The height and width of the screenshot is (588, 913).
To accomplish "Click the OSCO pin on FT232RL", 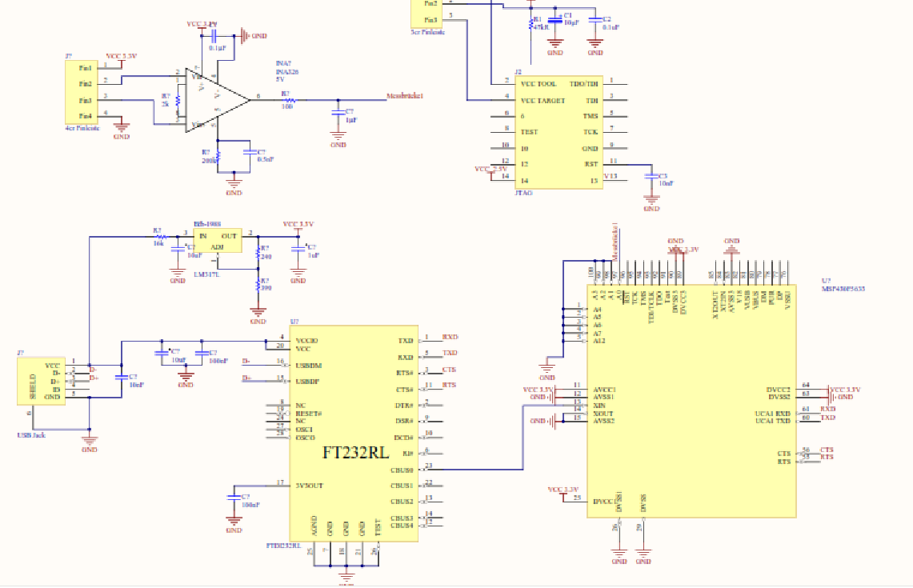I will pyautogui.click(x=305, y=438).
